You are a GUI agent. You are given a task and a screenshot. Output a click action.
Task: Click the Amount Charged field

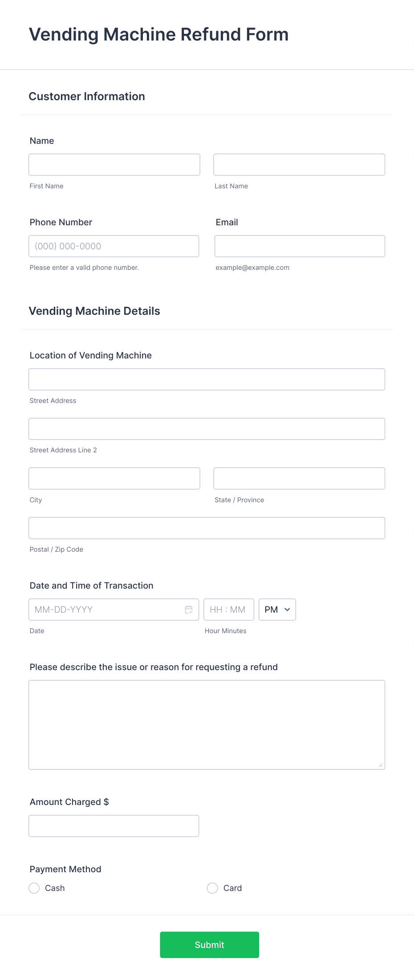[114, 825]
